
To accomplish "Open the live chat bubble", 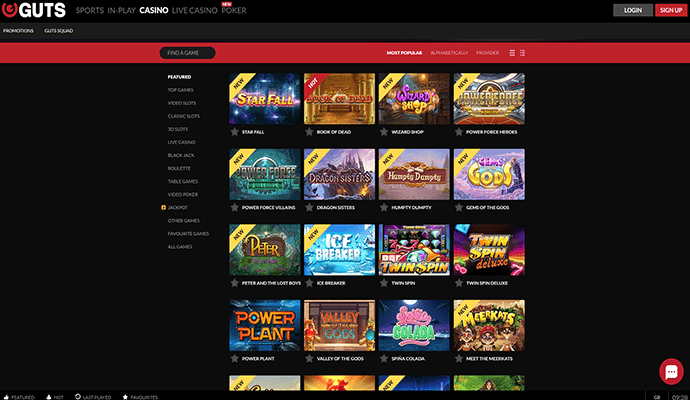I will pos(671,370).
